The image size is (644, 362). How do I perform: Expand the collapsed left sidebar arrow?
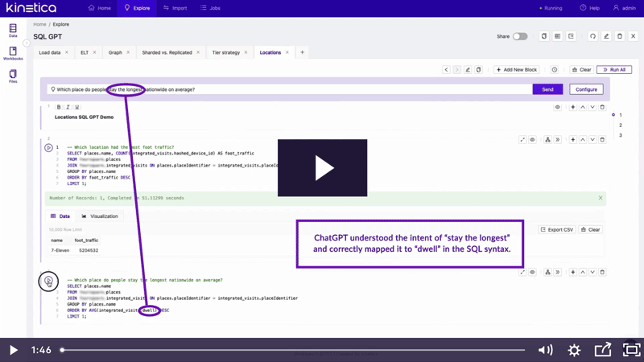coord(27,43)
